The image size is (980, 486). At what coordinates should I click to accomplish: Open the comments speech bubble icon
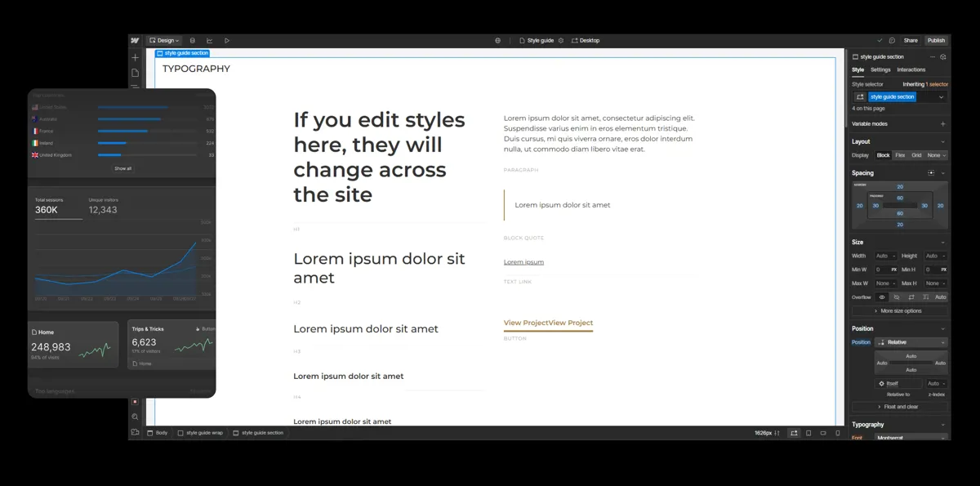[892, 40]
